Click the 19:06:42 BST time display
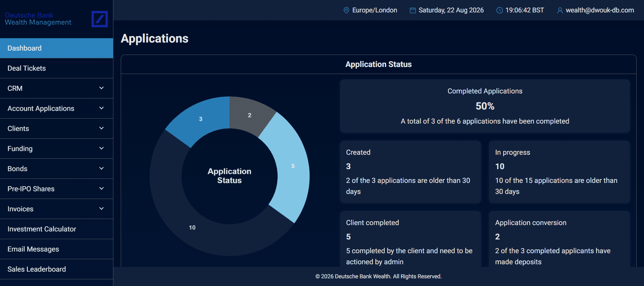This screenshot has height=286, width=644. 525,10
